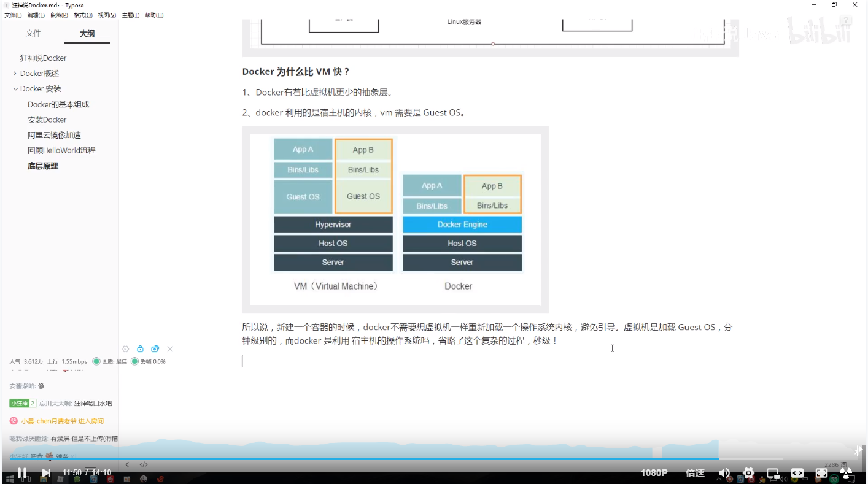Jump to Docker的基本组成 in outline

(x=58, y=104)
